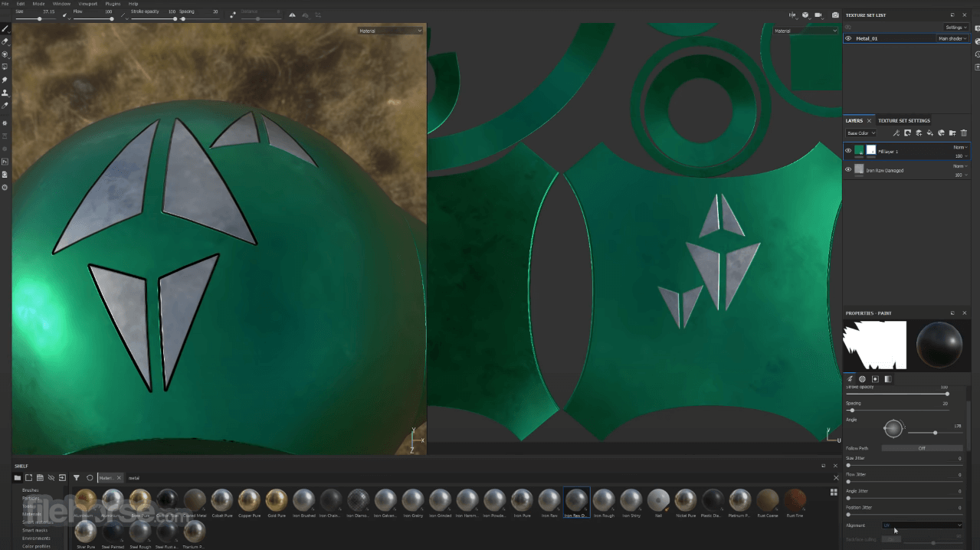Open Fill layer 1 opacity 100 dropdown
980x550 pixels.
point(961,156)
